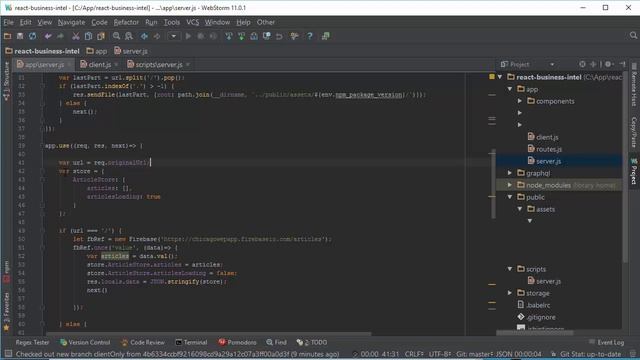Expand the node_modules folder
The image size is (640, 360).
click(510, 185)
